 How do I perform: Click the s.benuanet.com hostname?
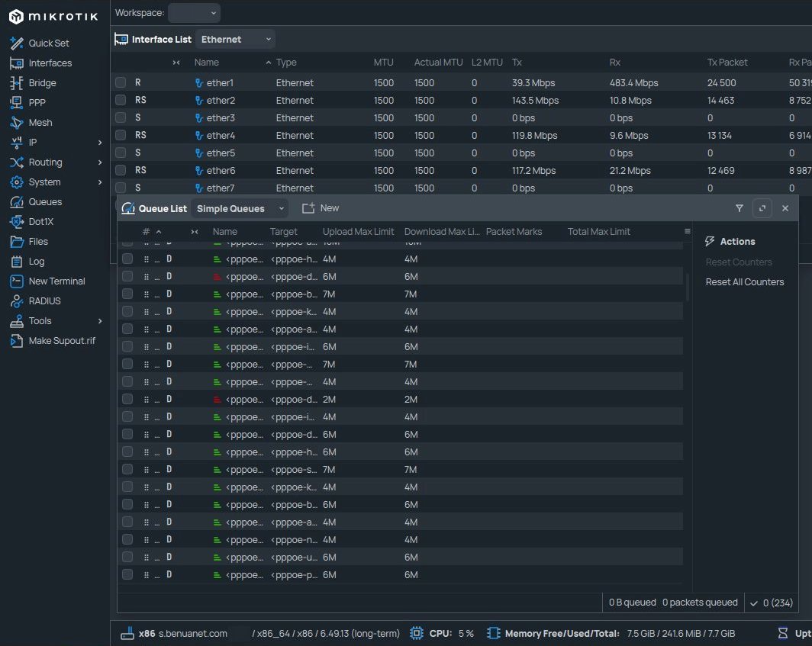coord(192,634)
